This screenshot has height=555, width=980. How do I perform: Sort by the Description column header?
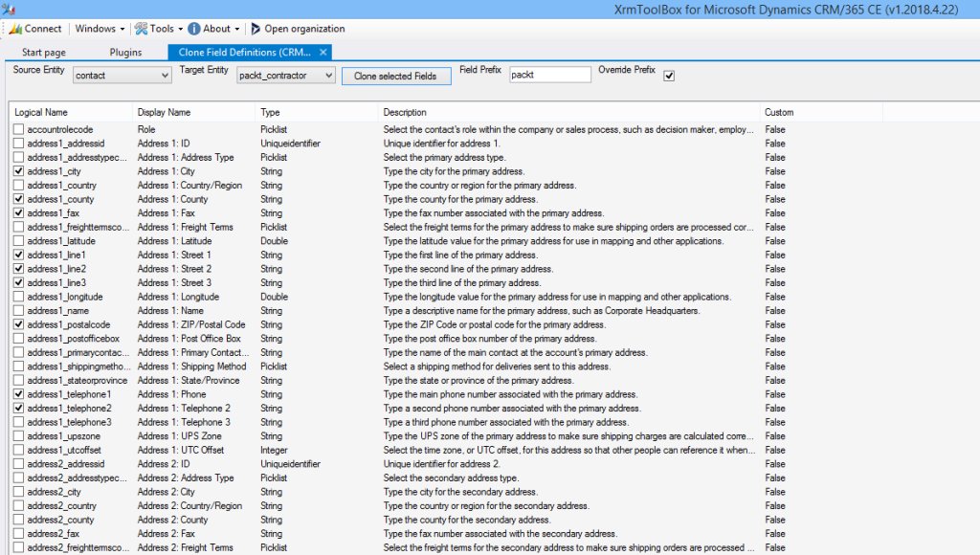(568, 113)
